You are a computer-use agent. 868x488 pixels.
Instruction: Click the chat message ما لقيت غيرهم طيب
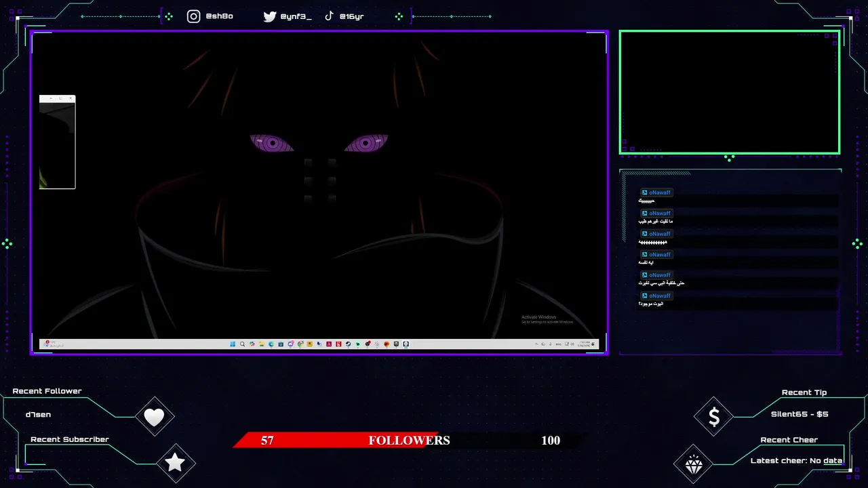pos(656,221)
